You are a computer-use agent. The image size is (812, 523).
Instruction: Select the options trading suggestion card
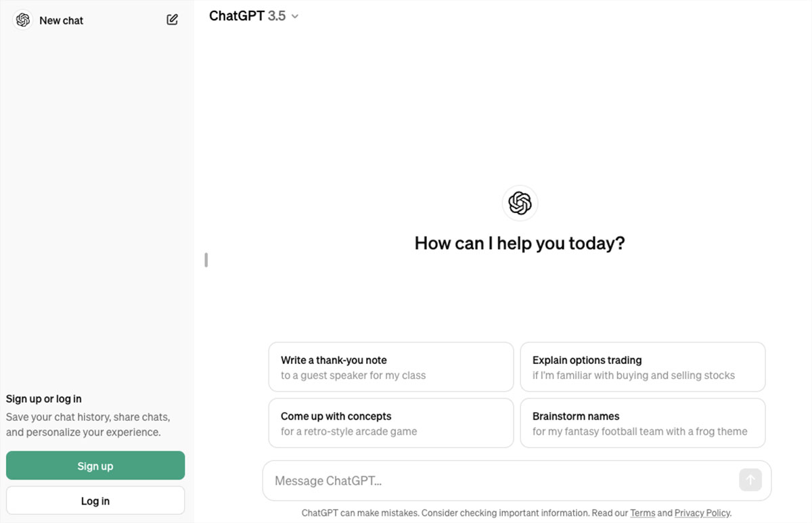click(642, 367)
